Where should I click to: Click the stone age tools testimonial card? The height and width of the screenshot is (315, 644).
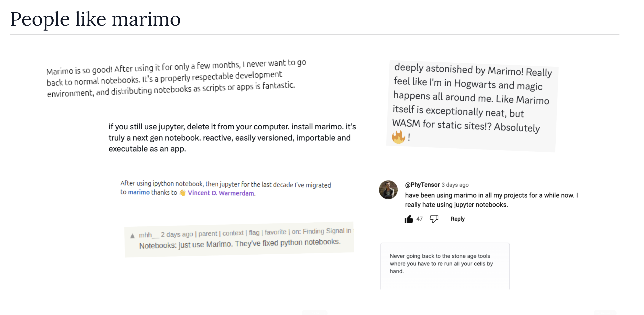click(x=445, y=266)
